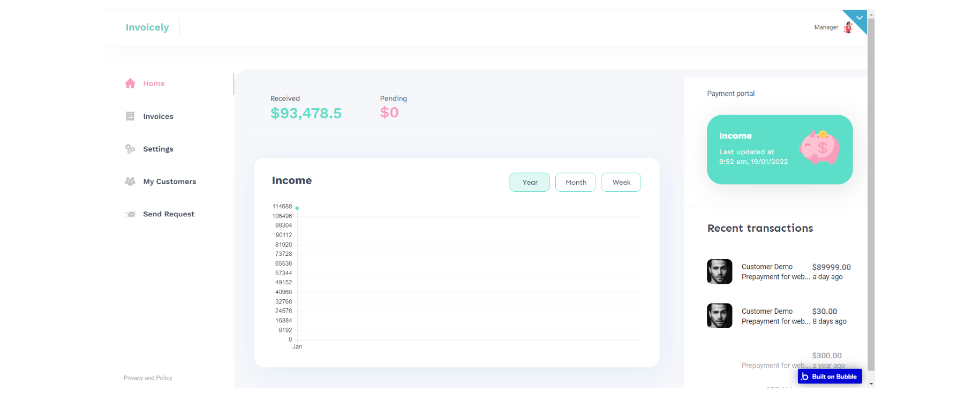Click the Send Request envelope icon
The width and height of the screenshot is (980, 393).
tap(130, 214)
